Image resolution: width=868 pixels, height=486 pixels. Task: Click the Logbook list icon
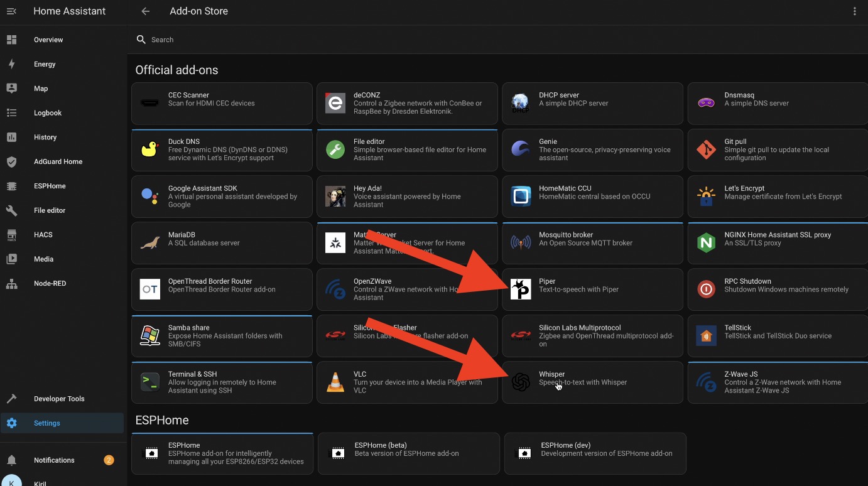[x=11, y=113]
